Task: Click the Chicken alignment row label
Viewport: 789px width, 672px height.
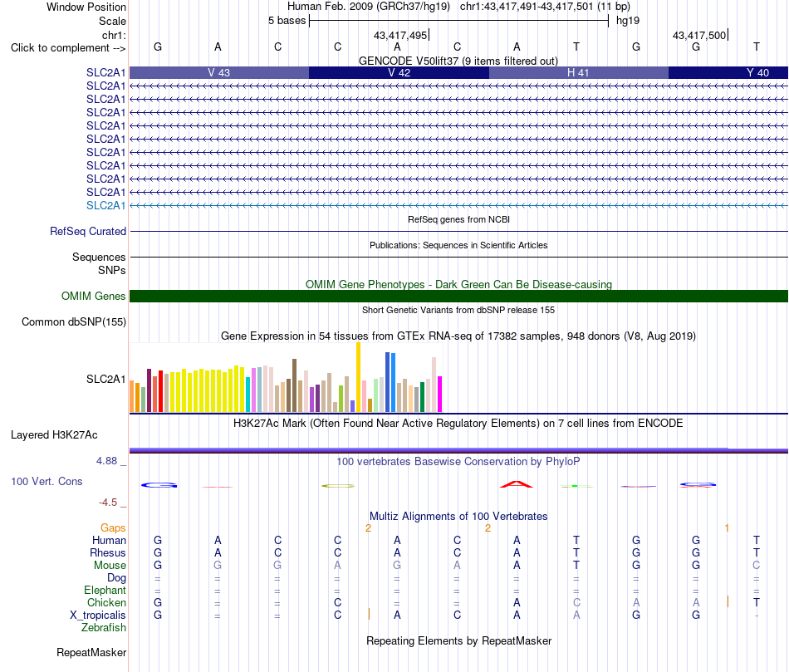Action: click(x=106, y=602)
